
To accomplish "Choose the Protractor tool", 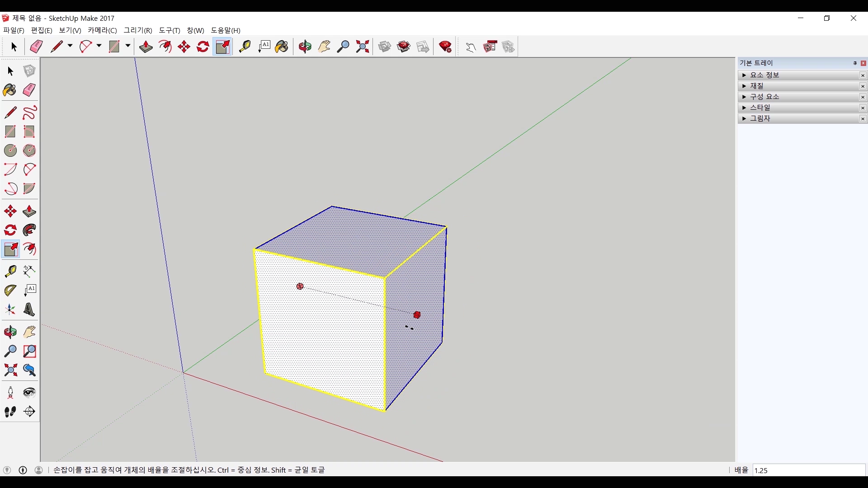I will [10, 290].
